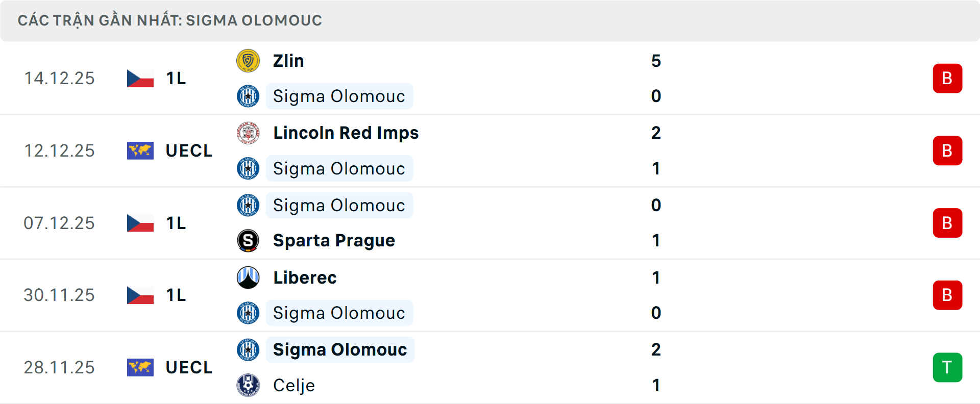Screen dimensions: 980x404
Task: Click the Lincoln Red Imps club logo
Action: [248, 133]
